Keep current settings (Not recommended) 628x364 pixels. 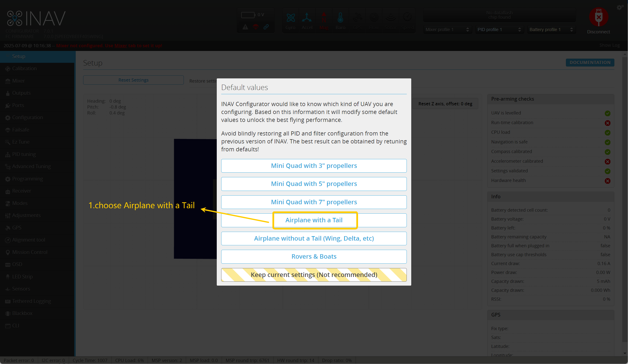tap(314, 275)
